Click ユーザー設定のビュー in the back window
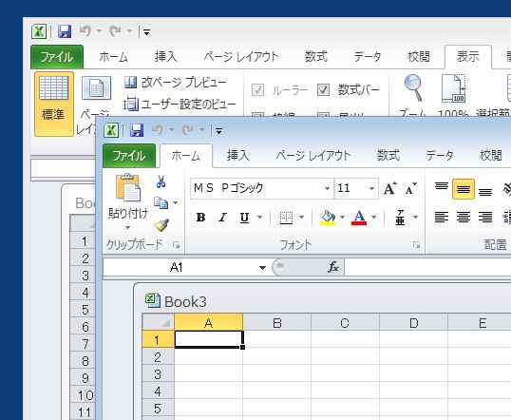511x420 pixels. click(180, 105)
